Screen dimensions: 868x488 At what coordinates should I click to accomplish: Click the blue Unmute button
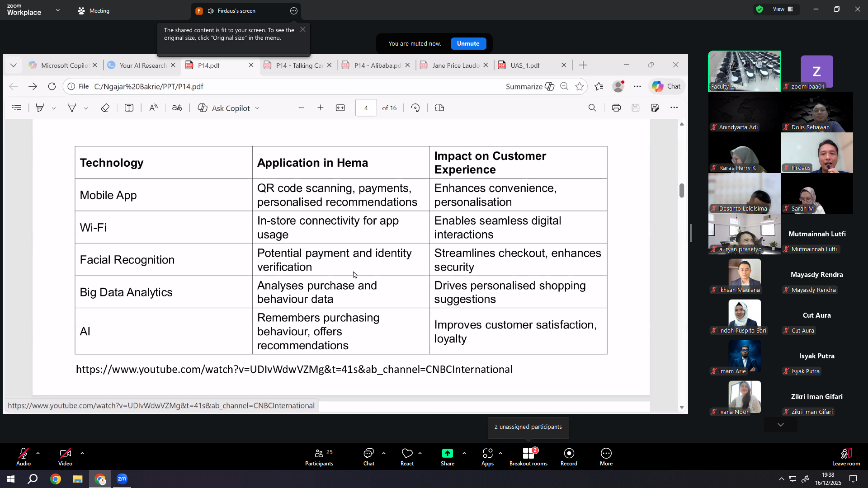[x=468, y=43]
